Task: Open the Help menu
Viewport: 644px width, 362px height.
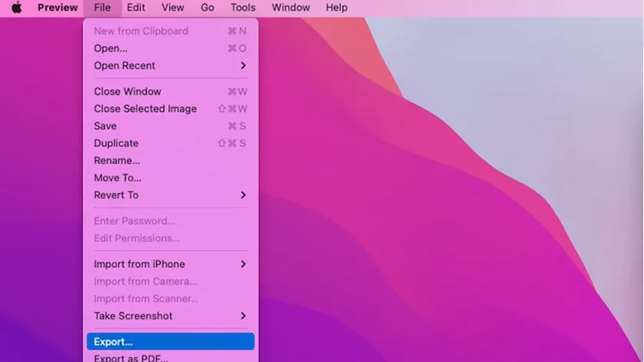Action: point(336,8)
